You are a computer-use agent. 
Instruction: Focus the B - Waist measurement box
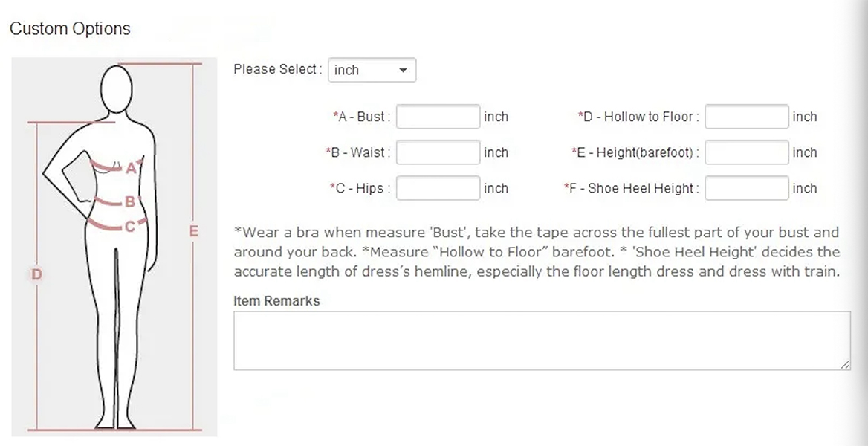click(x=438, y=152)
